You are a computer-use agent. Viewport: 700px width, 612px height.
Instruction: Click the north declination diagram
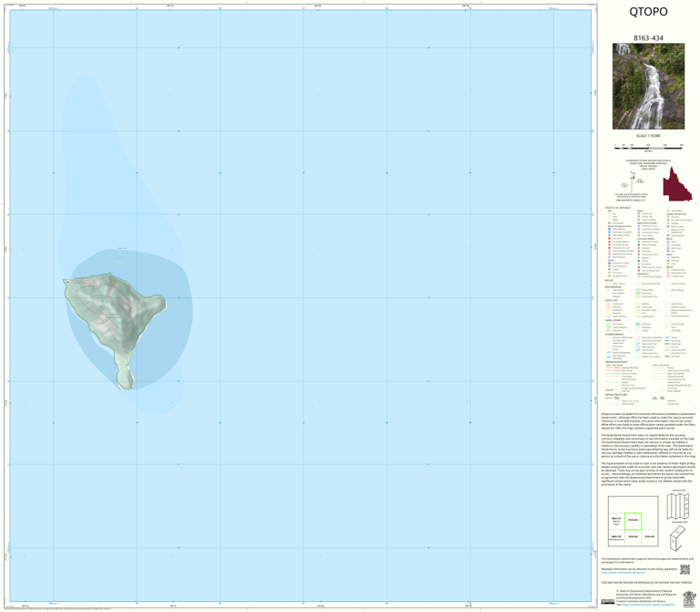(633, 182)
